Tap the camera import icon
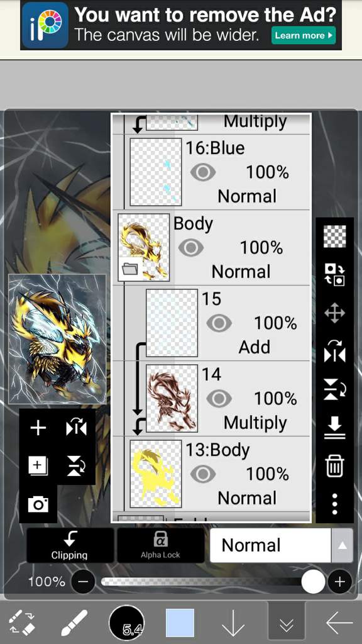 38,504
